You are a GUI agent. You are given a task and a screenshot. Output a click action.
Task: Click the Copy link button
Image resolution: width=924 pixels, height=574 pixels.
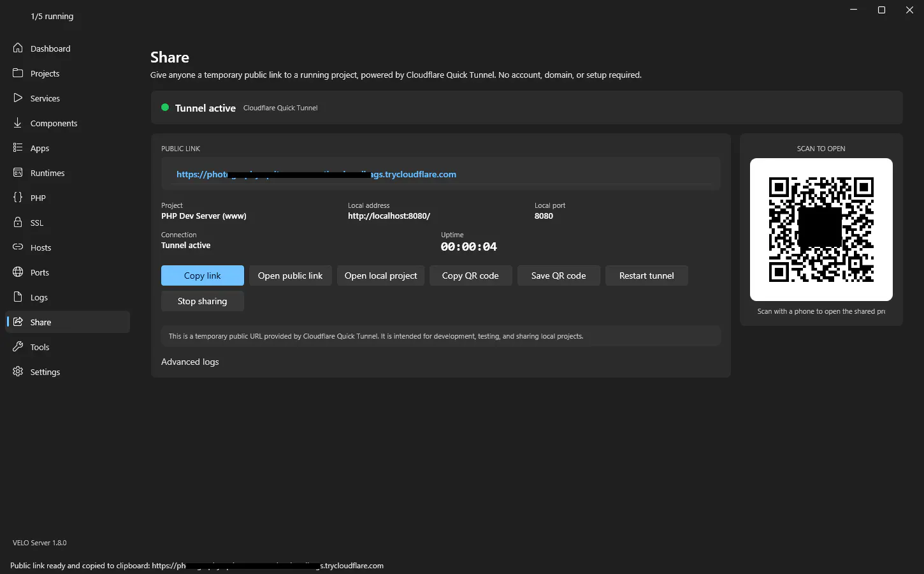(203, 276)
